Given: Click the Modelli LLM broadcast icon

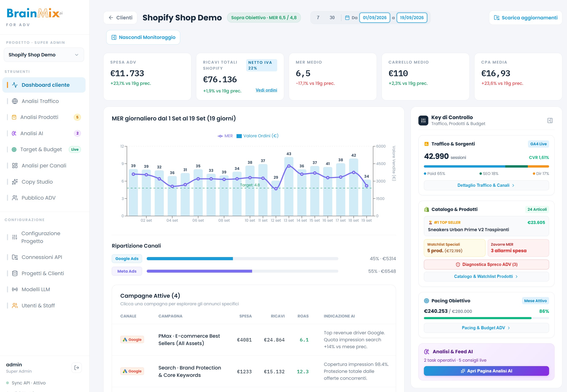Looking at the screenshot, I should click(x=15, y=289).
